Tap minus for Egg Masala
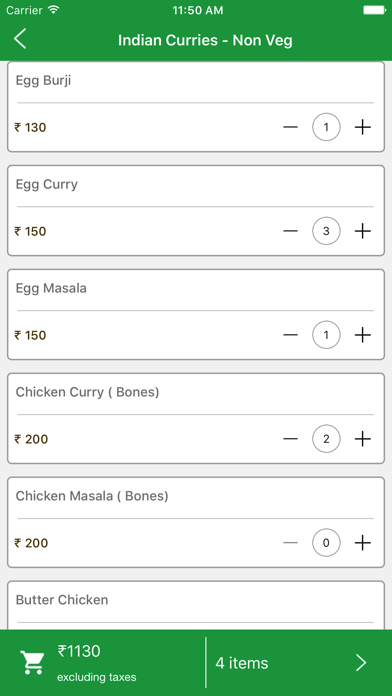This screenshot has height=696, width=392. 290,335
